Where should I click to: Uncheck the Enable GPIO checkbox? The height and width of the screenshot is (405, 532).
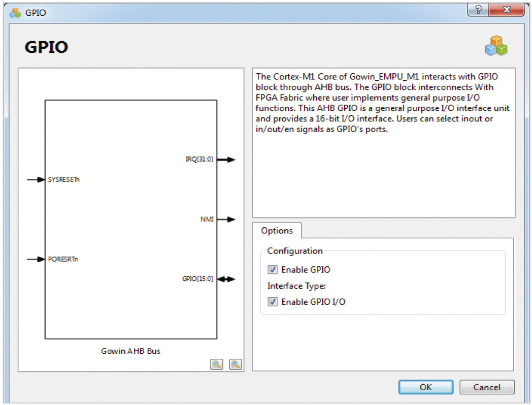tap(273, 270)
